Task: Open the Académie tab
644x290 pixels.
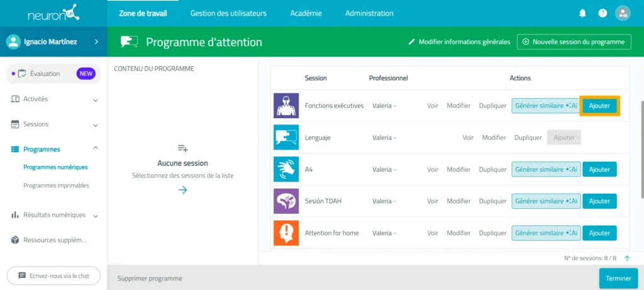Action: [x=306, y=13]
